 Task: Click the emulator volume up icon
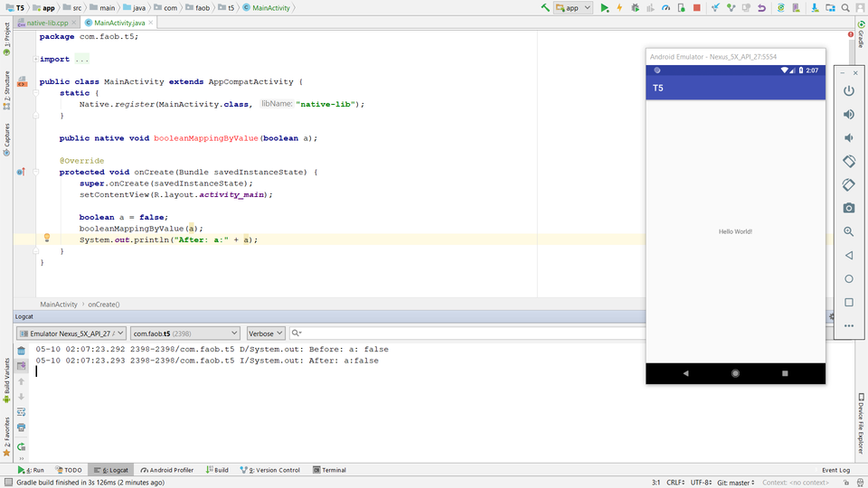point(849,115)
